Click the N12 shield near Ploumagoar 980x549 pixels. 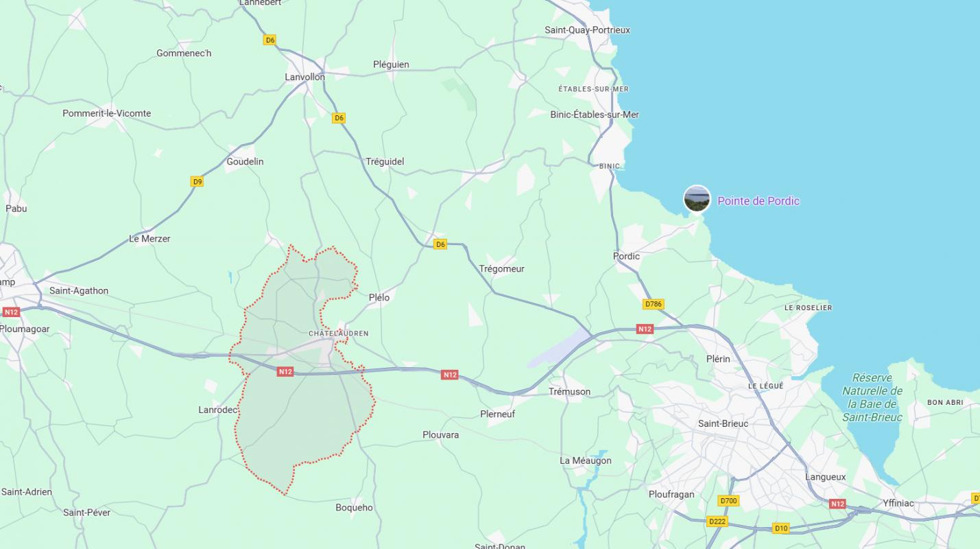click(x=11, y=312)
